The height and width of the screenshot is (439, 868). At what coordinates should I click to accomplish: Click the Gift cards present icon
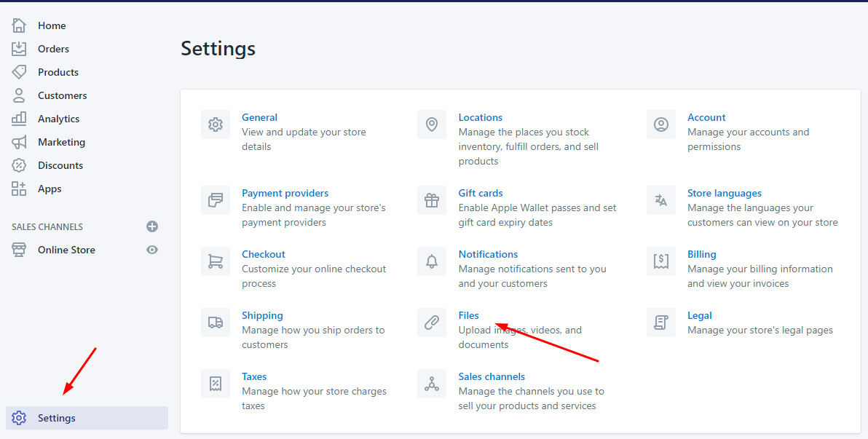[x=432, y=200]
